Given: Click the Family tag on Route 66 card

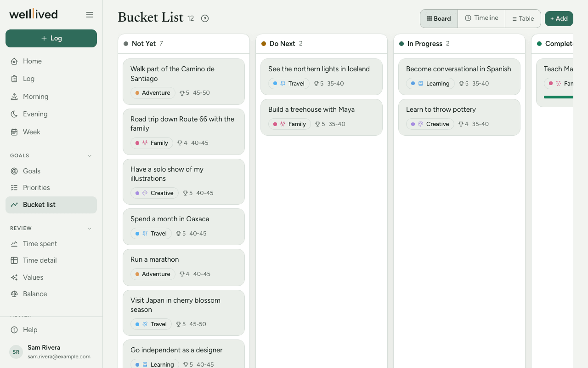Looking at the screenshot, I should pos(152,143).
